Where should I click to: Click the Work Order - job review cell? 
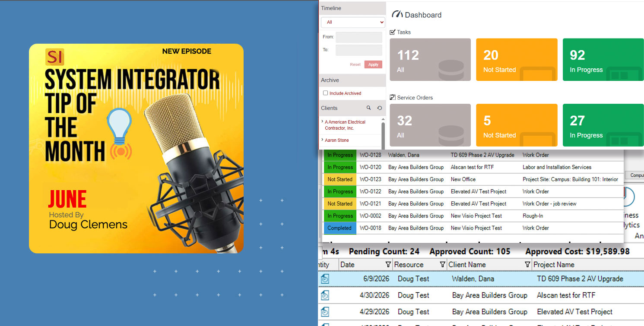click(549, 203)
